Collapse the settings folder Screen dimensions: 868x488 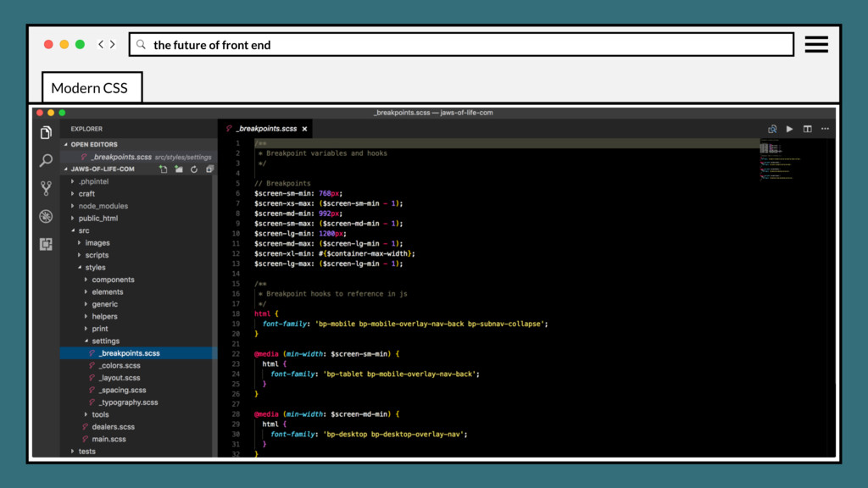105,341
